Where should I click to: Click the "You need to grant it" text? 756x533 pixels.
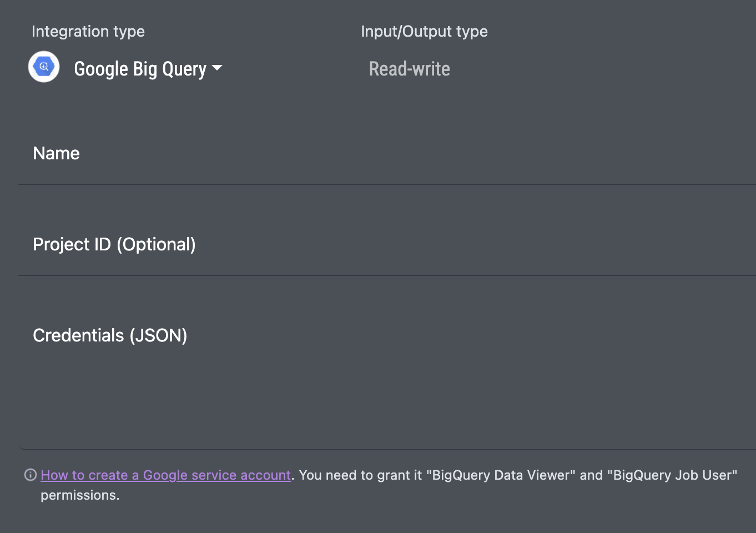[x=360, y=475]
